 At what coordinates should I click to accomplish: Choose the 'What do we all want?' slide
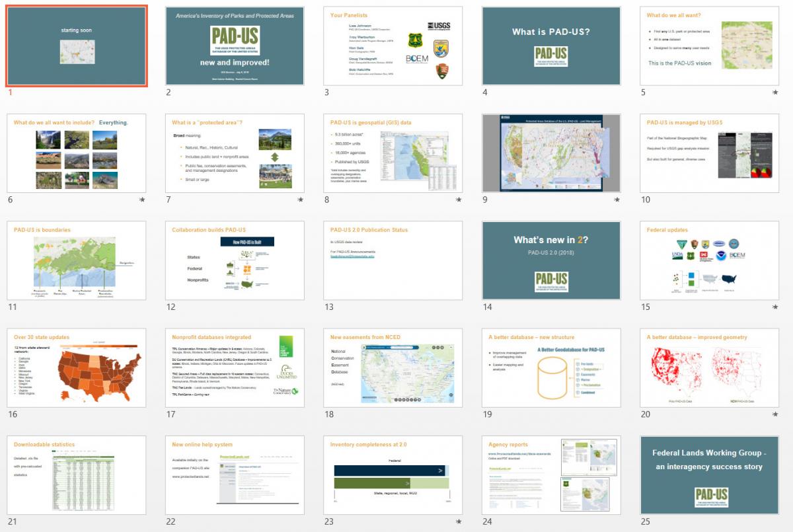coord(710,46)
